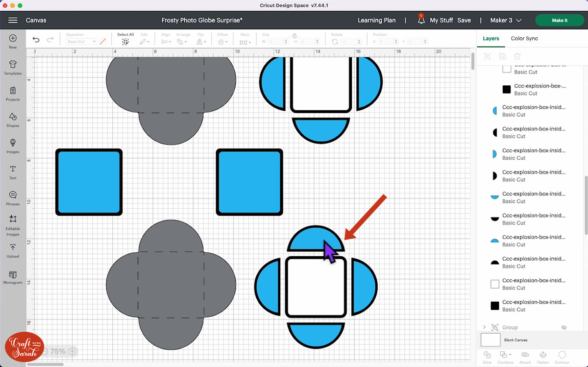
Task: Open Editable Images
Action: 13,225
